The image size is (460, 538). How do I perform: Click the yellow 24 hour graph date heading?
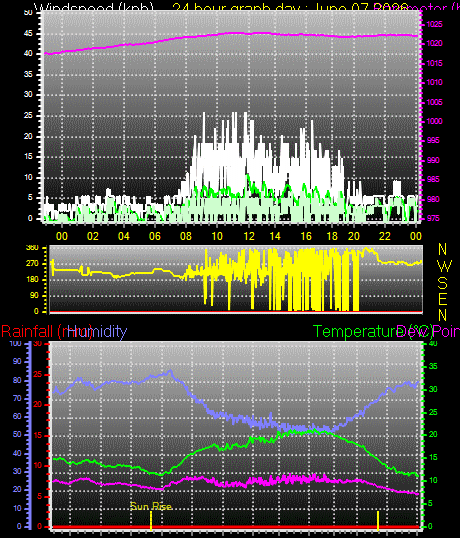[x=290, y=7]
